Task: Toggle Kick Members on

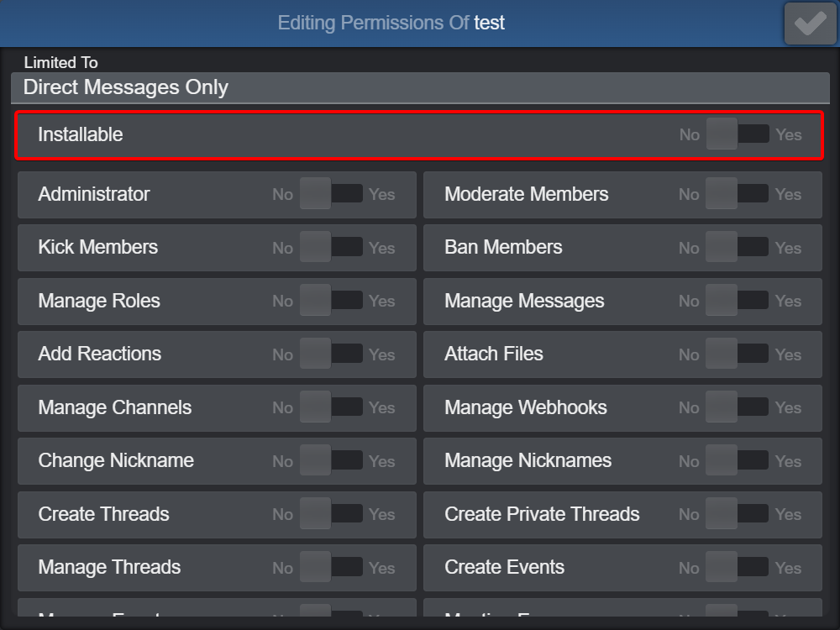Action: coord(332,248)
